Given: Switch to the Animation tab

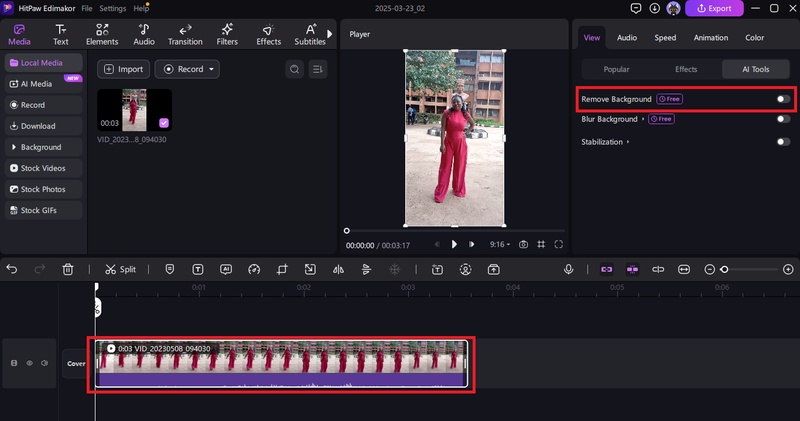Looking at the screenshot, I should [711, 38].
